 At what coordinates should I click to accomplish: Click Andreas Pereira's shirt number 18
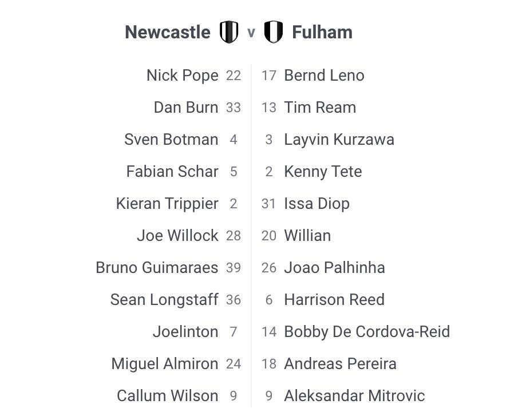[269, 364]
